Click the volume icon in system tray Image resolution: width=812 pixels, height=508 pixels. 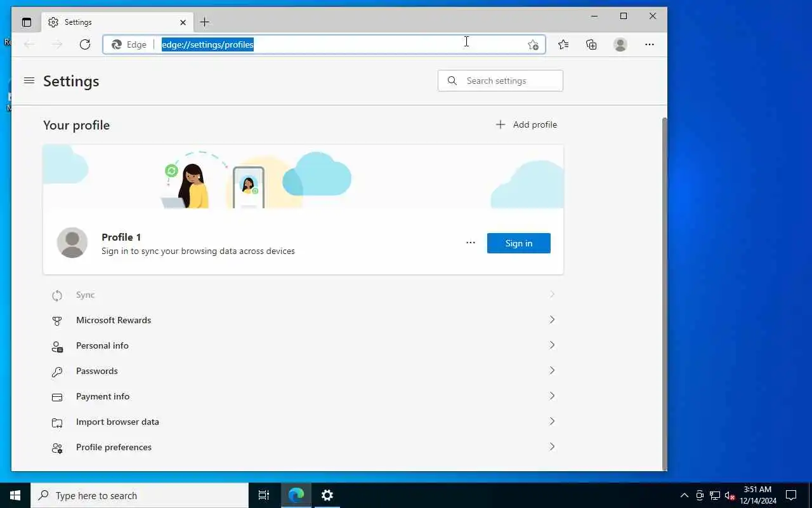730,495
